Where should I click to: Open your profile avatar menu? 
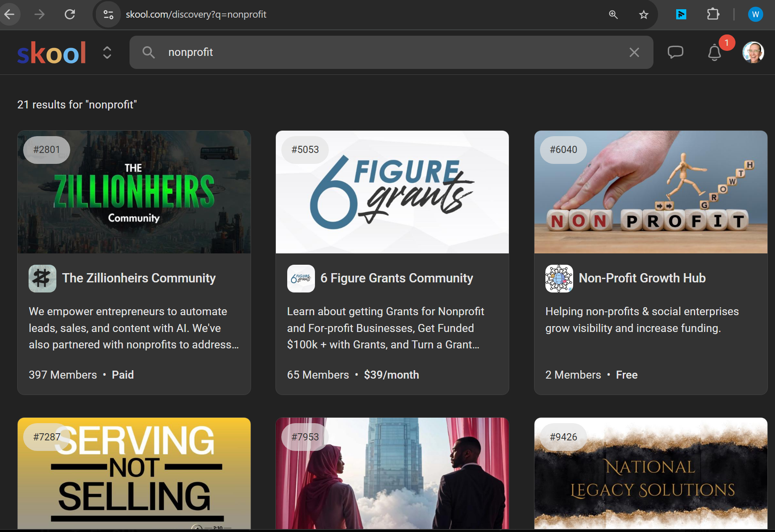(752, 52)
